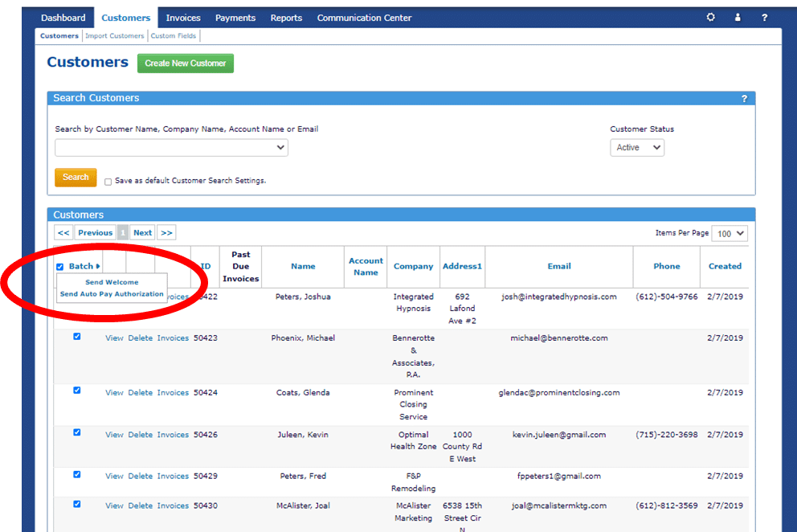Sort by the Email column header

(x=559, y=266)
